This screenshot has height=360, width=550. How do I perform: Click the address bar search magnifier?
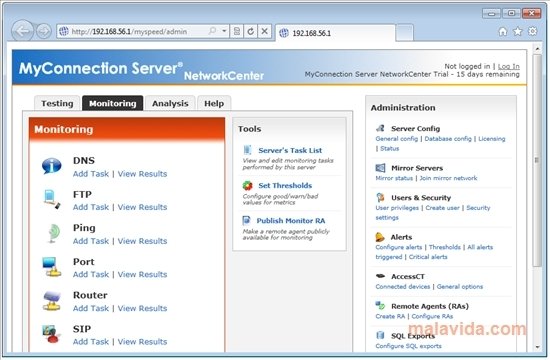pyautogui.click(x=212, y=31)
